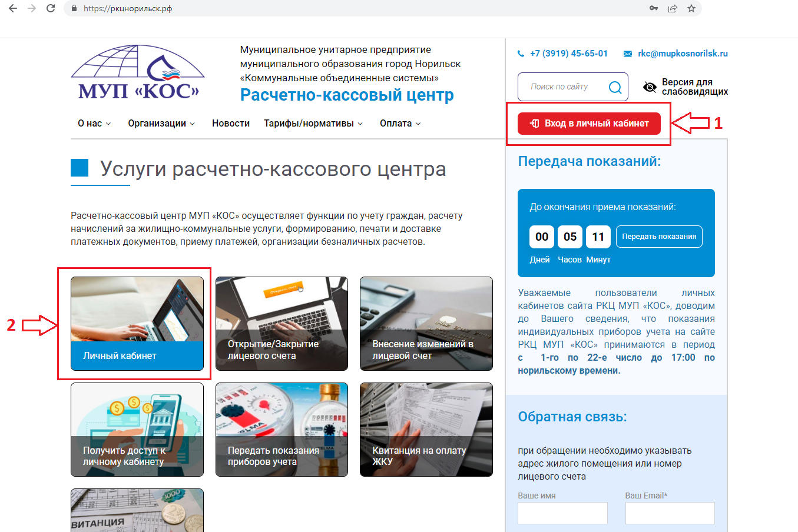Click the browser reload icon
798x532 pixels.
pos(51,8)
